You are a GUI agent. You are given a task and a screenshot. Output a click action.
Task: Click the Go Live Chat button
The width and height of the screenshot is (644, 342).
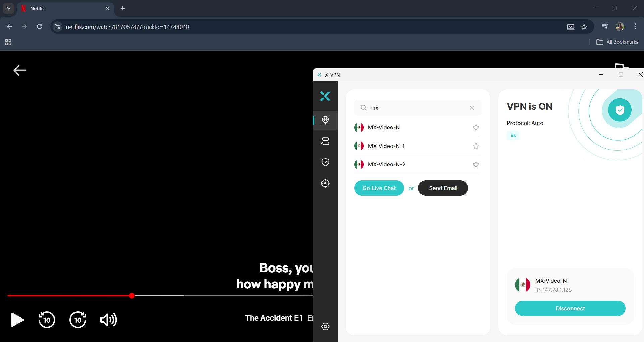click(x=379, y=188)
